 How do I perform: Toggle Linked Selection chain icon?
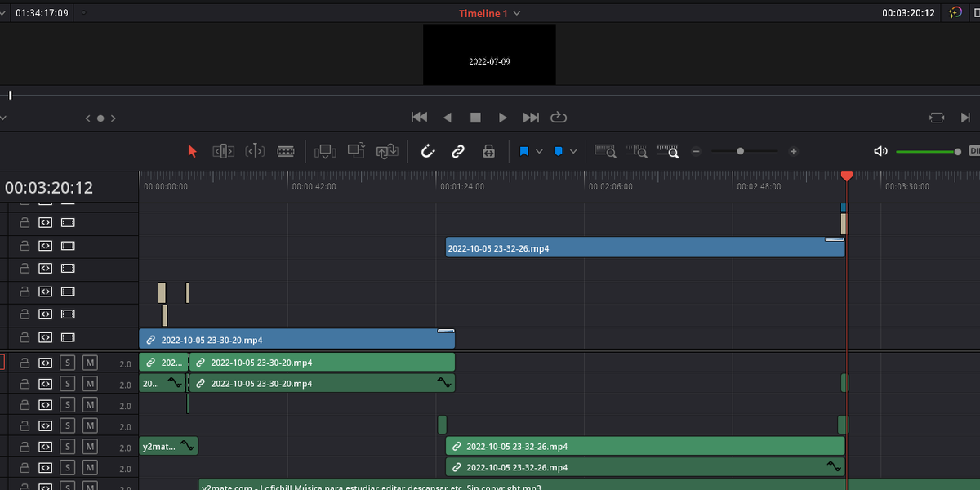coord(458,151)
